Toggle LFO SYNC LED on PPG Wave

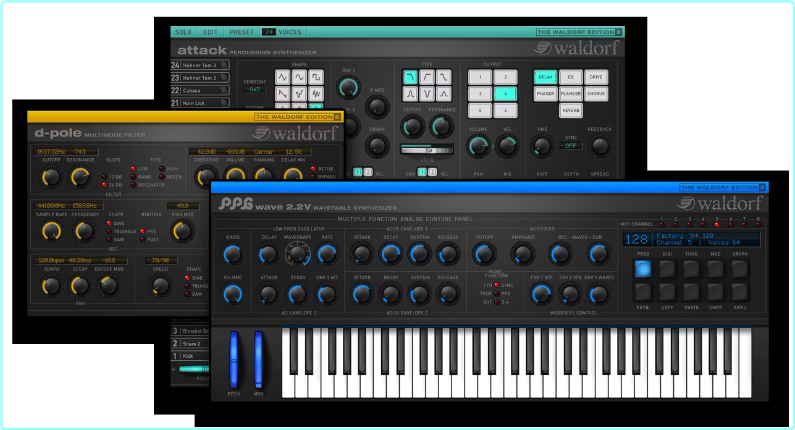[497, 285]
